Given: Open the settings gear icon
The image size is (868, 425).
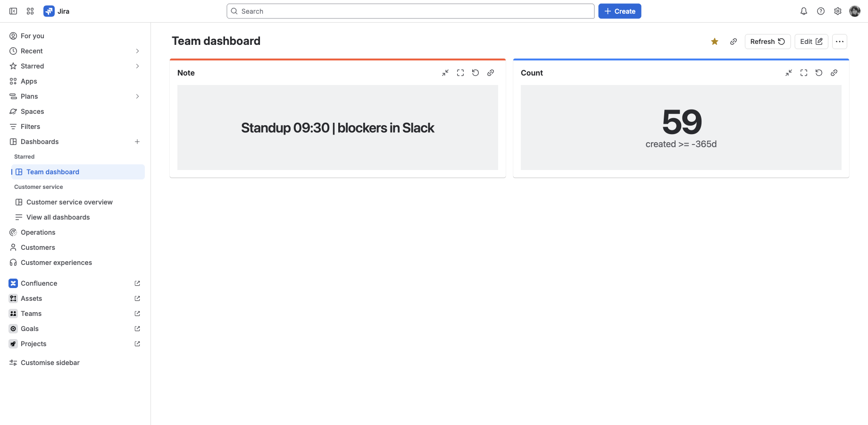Looking at the screenshot, I should (838, 11).
